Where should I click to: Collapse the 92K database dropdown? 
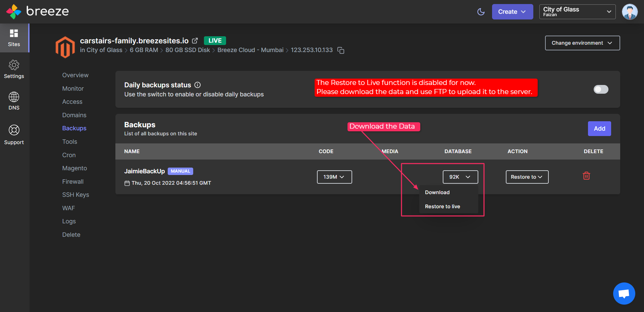pyautogui.click(x=460, y=177)
